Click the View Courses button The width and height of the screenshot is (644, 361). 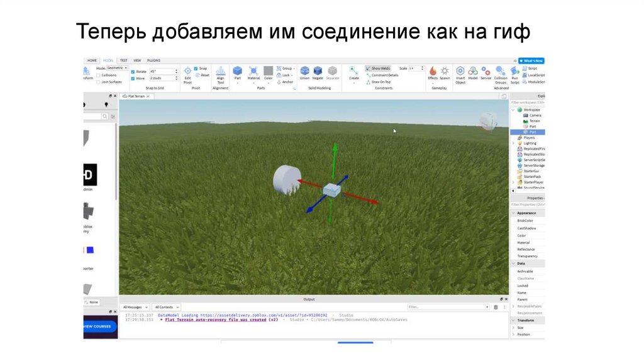coord(99,326)
